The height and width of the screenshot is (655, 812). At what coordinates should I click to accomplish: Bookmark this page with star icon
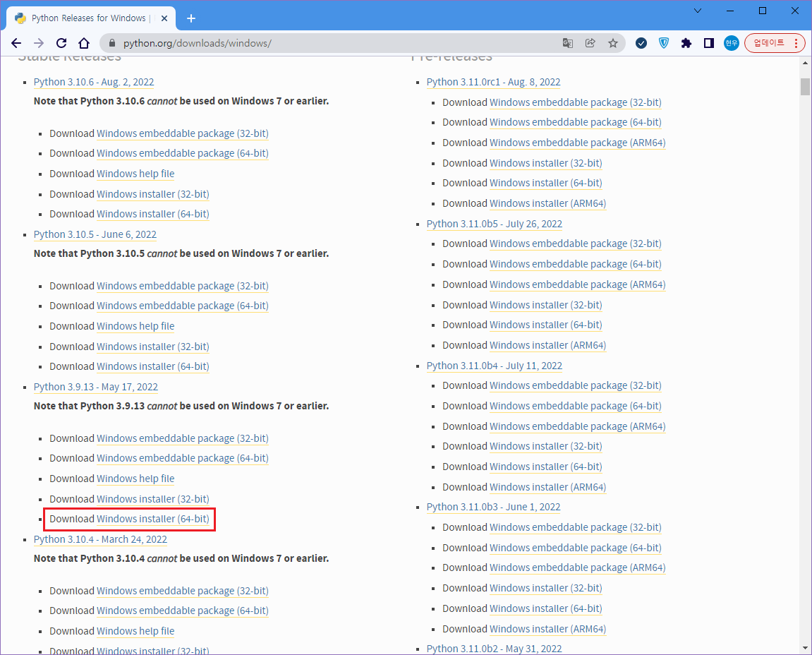pyautogui.click(x=613, y=43)
